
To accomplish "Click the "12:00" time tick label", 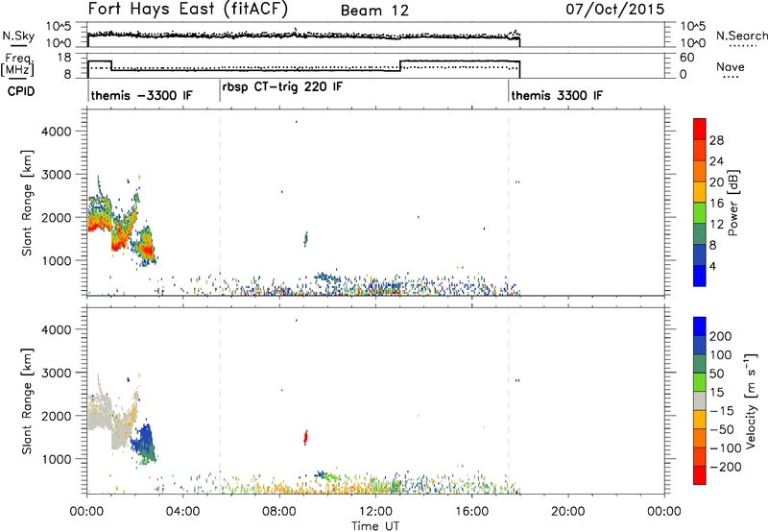I will 375,512.
